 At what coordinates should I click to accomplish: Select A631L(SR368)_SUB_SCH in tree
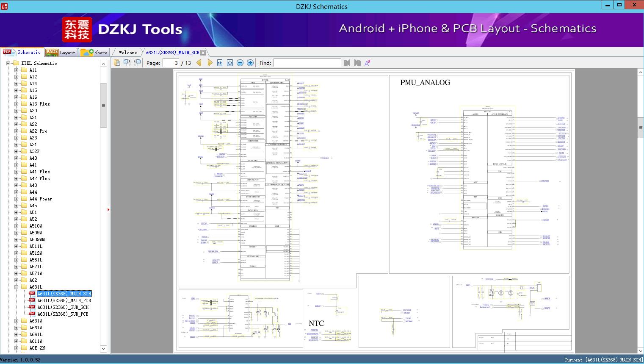click(63, 307)
